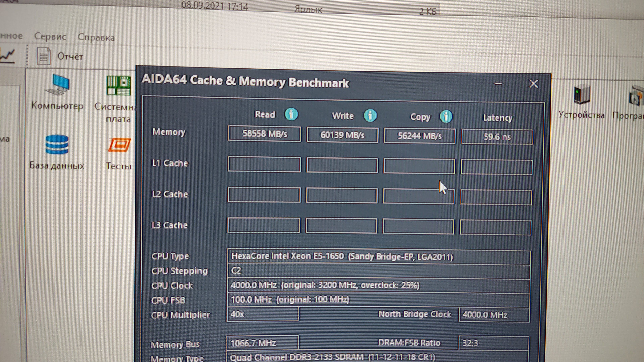Click the Memory Latency result box
Image resolution: width=644 pixels, height=362 pixels.
pyautogui.click(x=497, y=137)
